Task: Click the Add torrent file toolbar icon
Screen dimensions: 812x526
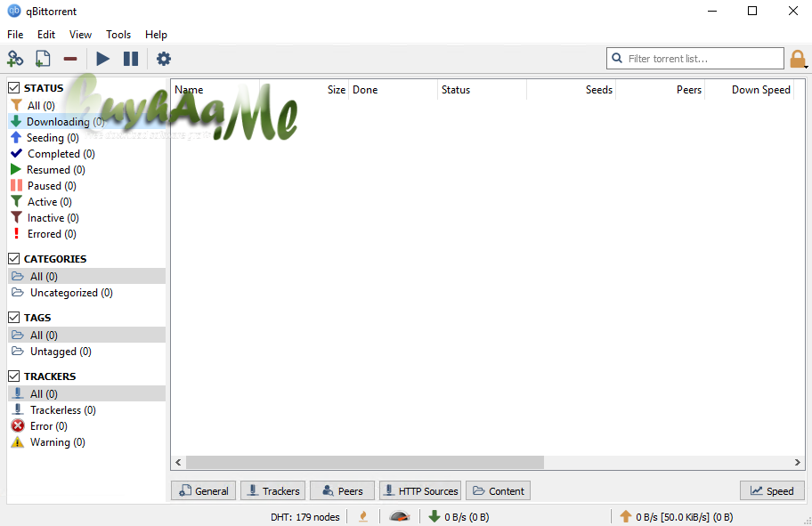Action: [x=43, y=59]
